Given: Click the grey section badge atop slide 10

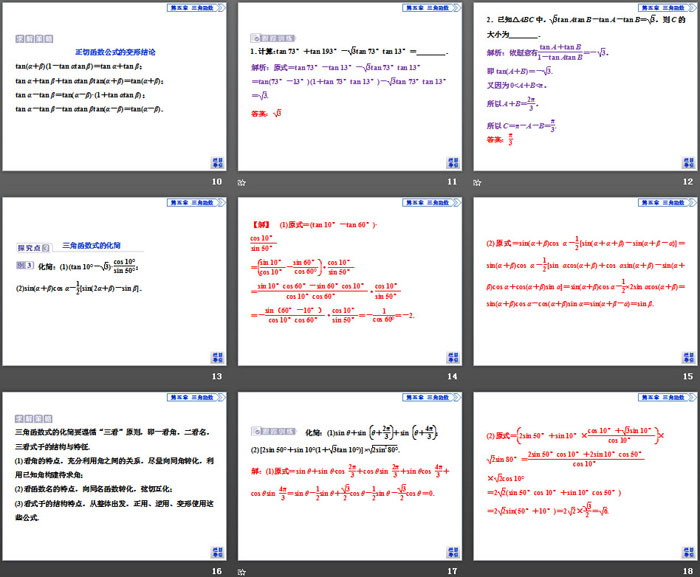Looking at the screenshot, I should [34, 39].
